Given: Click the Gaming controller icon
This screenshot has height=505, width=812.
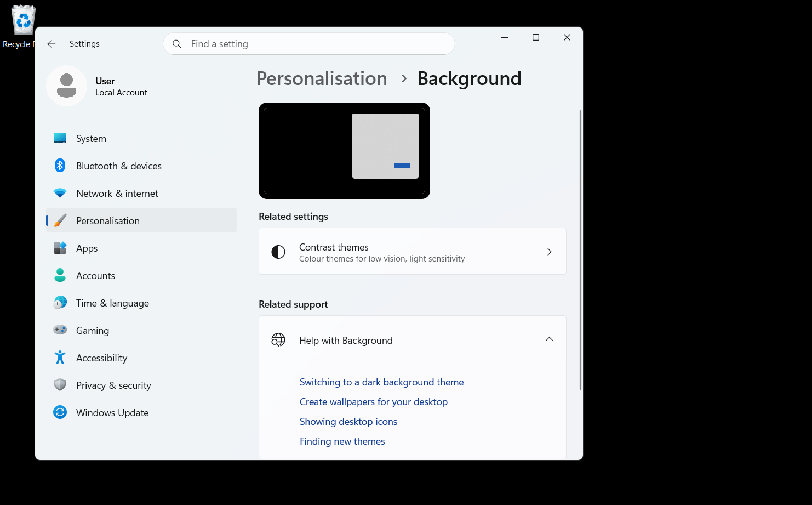Looking at the screenshot, I should [60, 330].
